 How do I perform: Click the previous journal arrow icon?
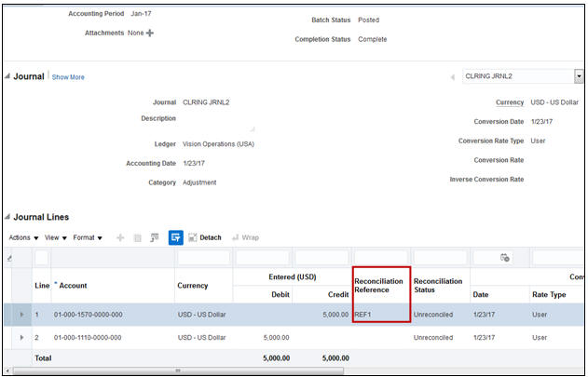pyautogui.click(x=452, y=76)
